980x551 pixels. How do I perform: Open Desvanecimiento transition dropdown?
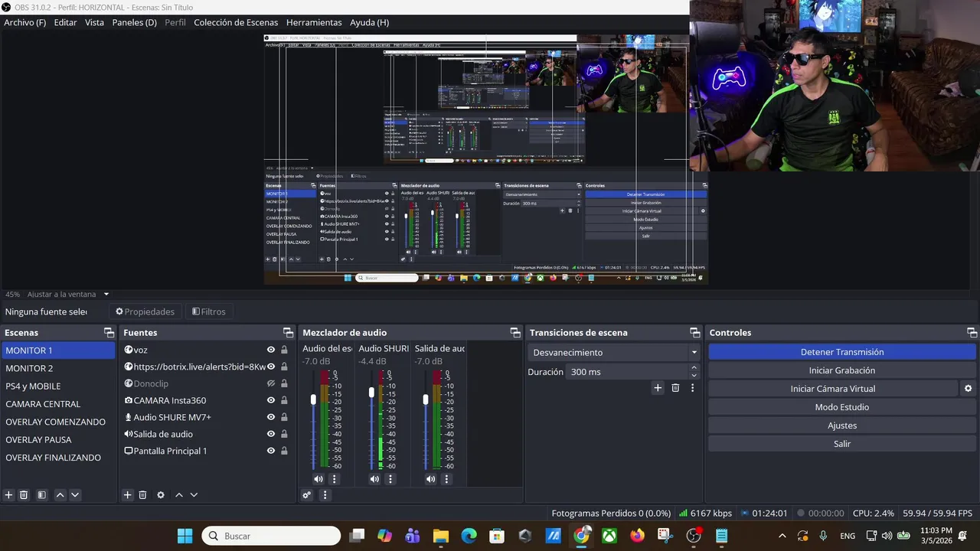614,353
